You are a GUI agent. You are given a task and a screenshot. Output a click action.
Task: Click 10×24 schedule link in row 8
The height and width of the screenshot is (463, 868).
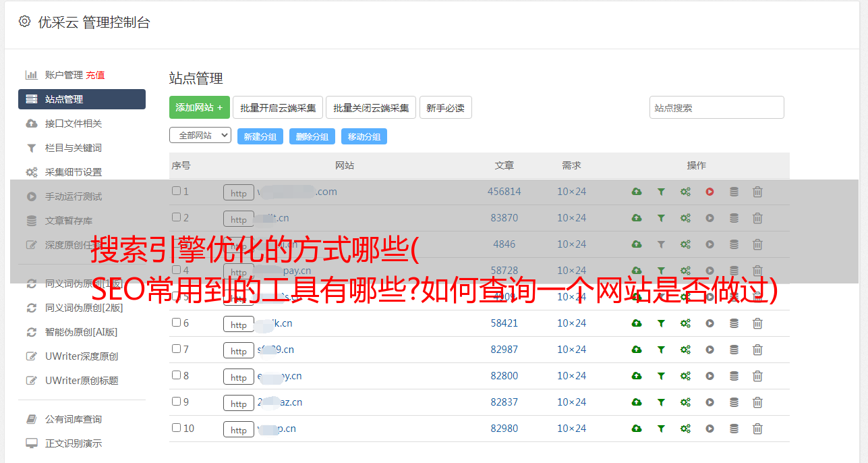(x=571, y=376)
